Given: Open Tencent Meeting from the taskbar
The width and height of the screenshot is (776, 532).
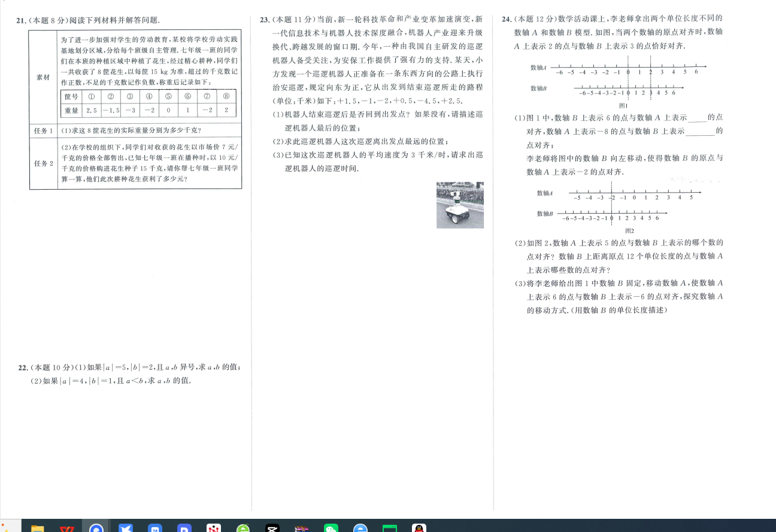Looking at the screenshot, I should pos(155,527).
